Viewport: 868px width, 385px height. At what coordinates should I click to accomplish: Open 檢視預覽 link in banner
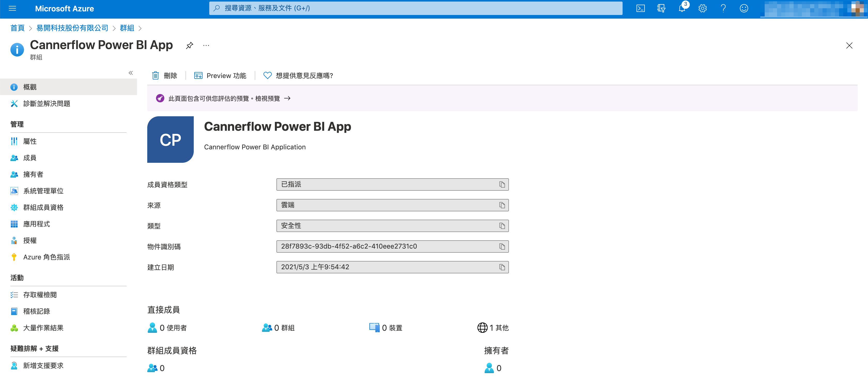pos(273,98)
